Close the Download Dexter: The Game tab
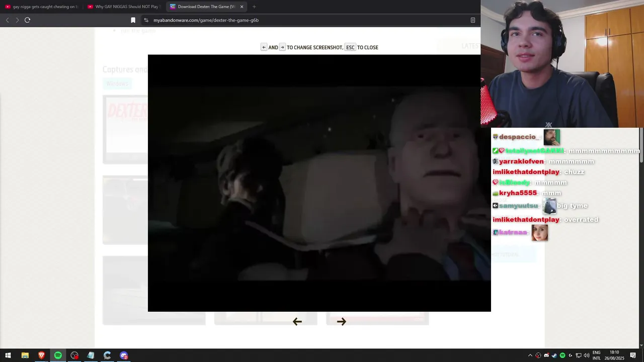The image size is (644, 362). tap(242, 7)
